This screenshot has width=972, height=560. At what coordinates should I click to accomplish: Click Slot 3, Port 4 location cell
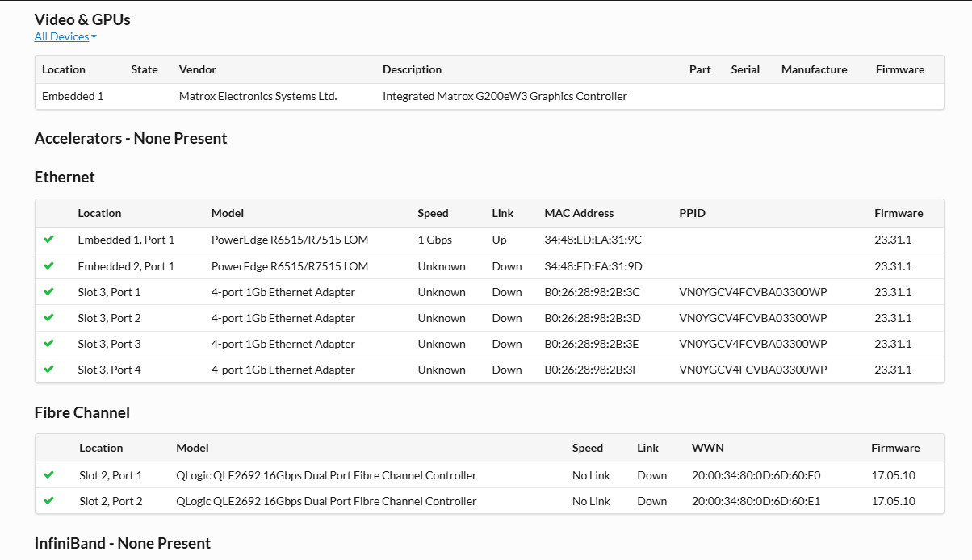pyautogui.click(x=109, y=369)
